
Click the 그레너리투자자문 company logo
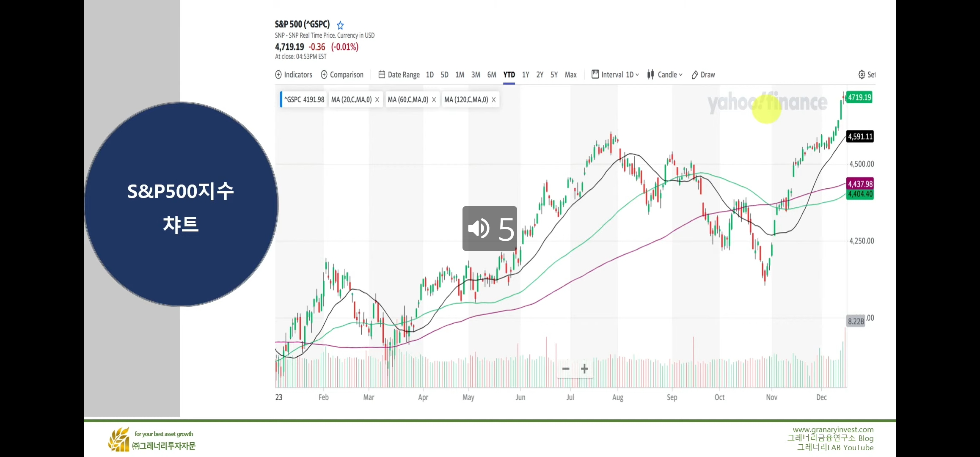pos(151,440)
